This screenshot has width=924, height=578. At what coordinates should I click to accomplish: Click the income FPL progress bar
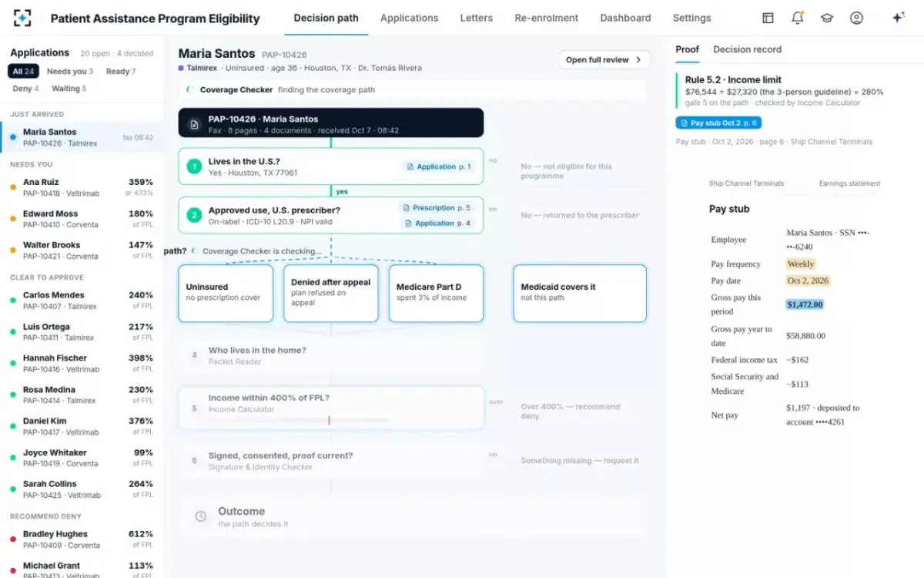(298, 420)
